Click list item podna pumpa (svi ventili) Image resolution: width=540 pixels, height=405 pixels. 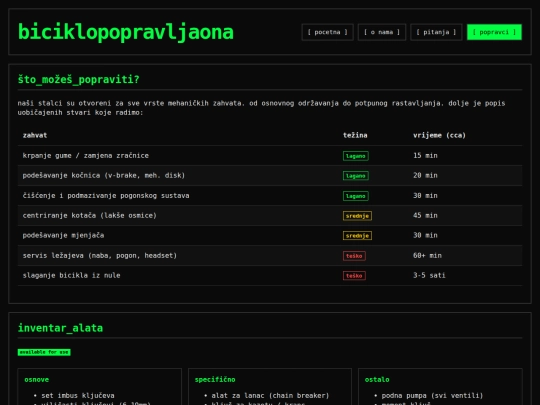pyautogui.click(x=432, y=396)
